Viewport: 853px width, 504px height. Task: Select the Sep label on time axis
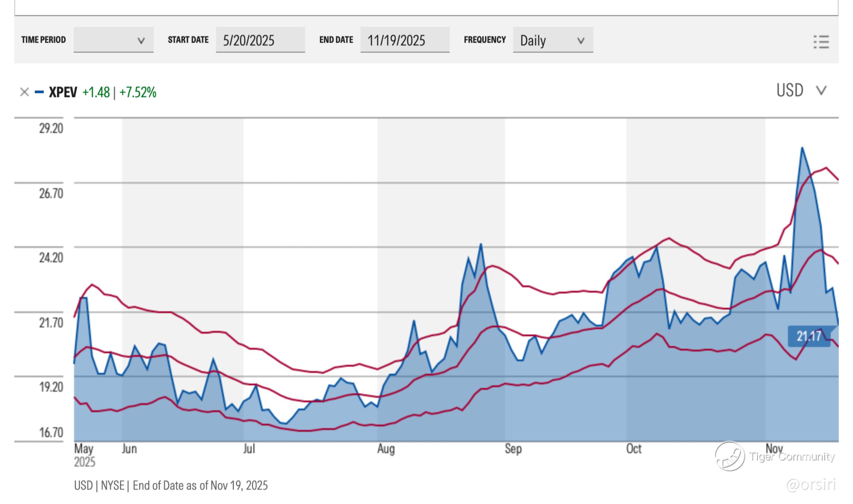tap(513, 449)
